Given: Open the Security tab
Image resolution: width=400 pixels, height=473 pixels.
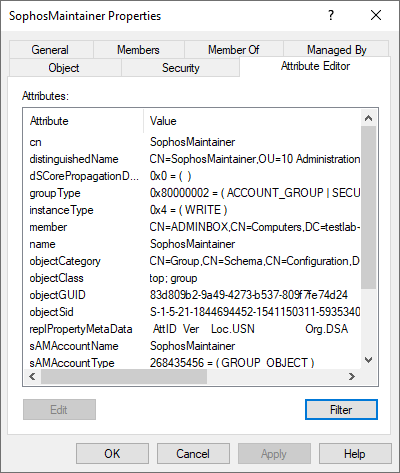Looking at the screenshot, I should pos(180,68).
